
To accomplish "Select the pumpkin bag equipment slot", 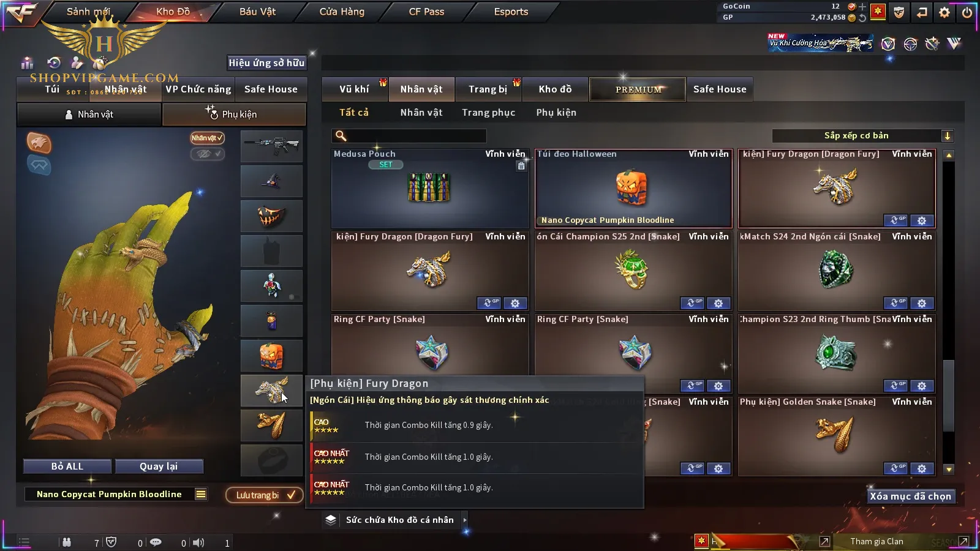I will pyautogui.click(x=271, y=356).
